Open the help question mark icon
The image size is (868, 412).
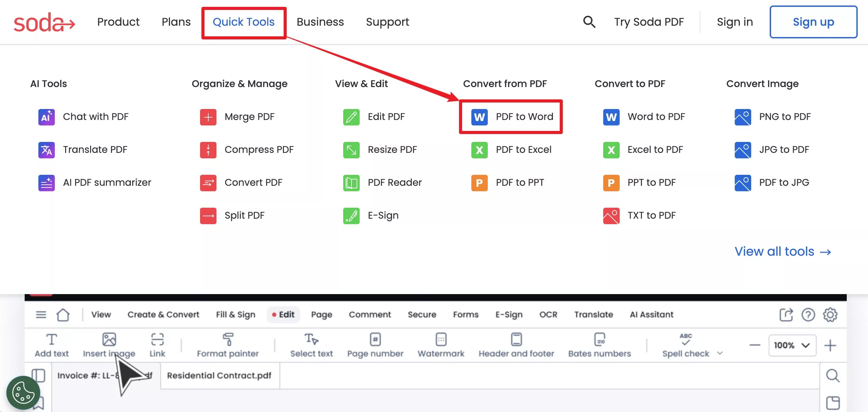coord(808,314)
